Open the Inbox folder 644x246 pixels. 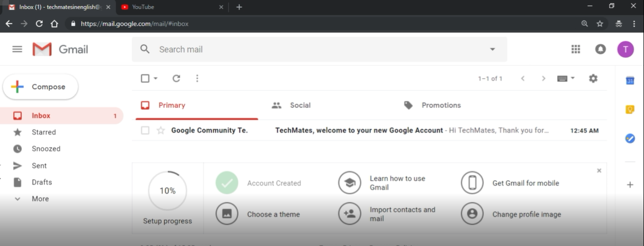point(61,116)
